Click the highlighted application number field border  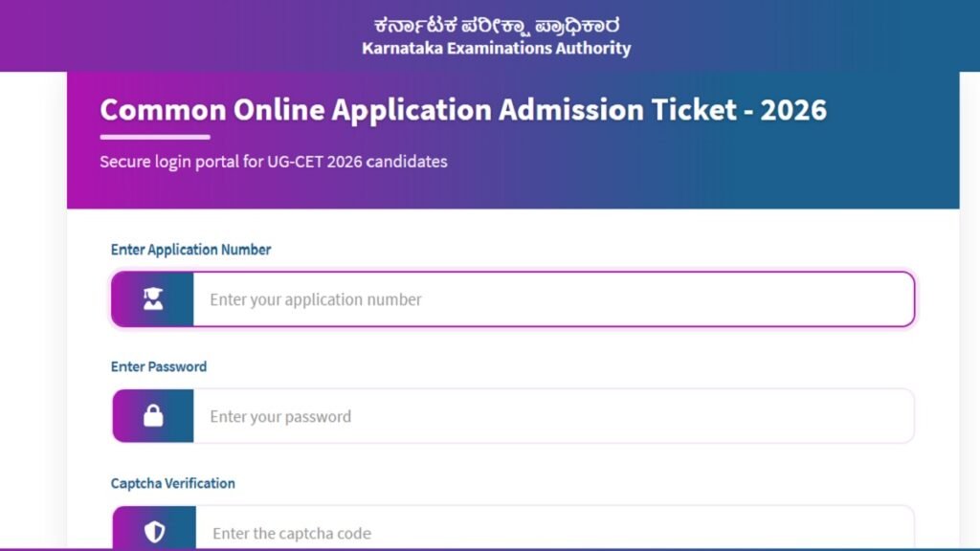pos(514,298)
